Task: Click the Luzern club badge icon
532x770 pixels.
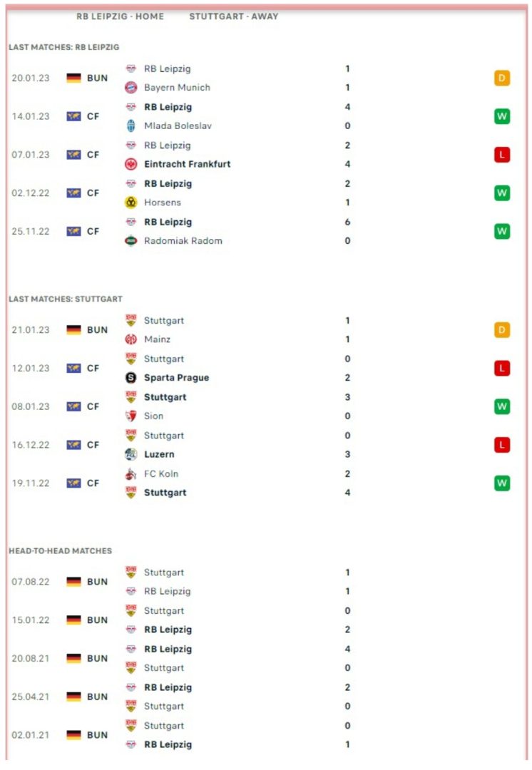Action: point(131,454)
